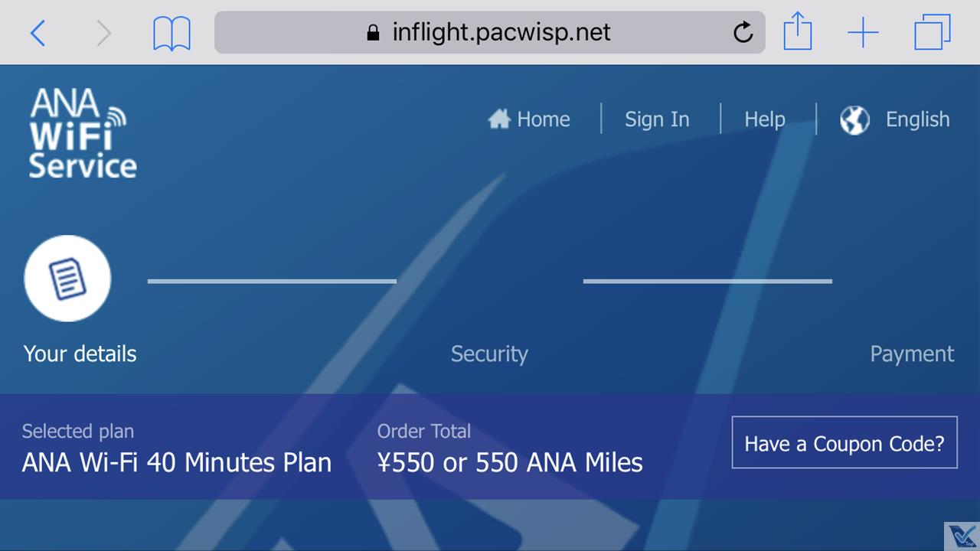Click the globe language icon
Viewport: 980px width, 551px height.
tap(854, 120)
